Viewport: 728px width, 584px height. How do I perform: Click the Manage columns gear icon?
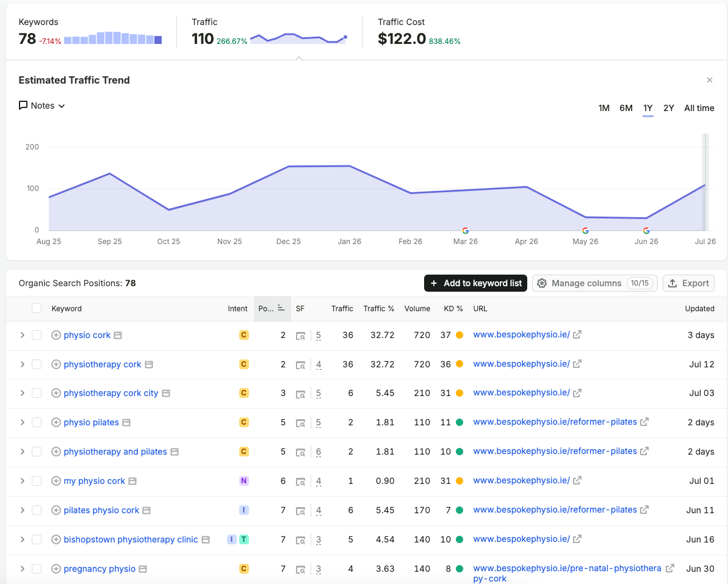tap(542, 283)
